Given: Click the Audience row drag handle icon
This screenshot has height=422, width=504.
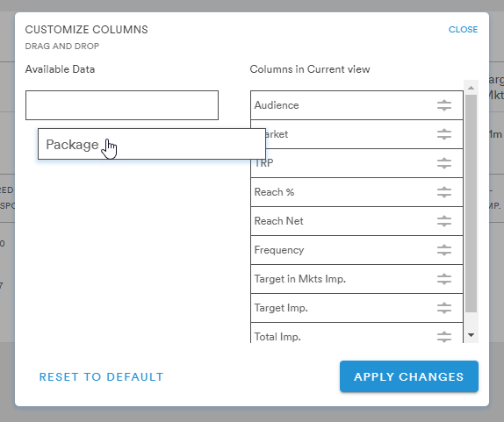Looking at the screenshot, I should tap(444, 105).
